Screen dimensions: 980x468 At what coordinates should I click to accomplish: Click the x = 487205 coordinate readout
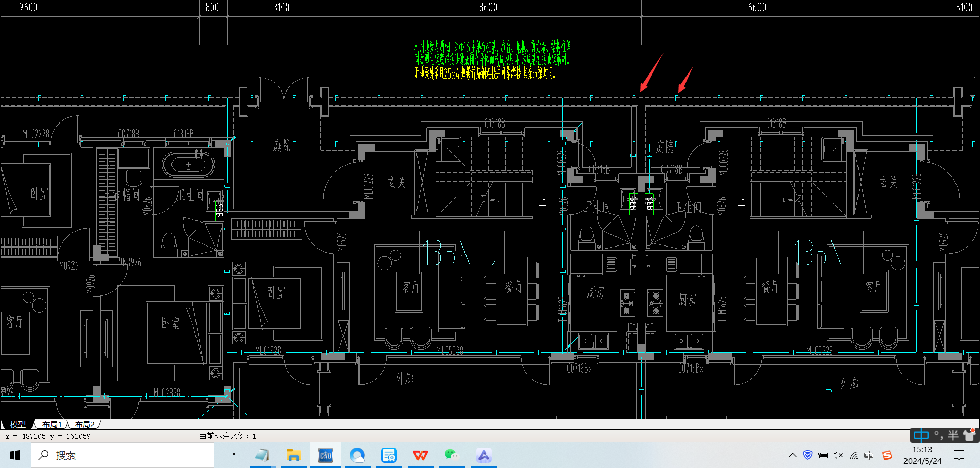48,436
